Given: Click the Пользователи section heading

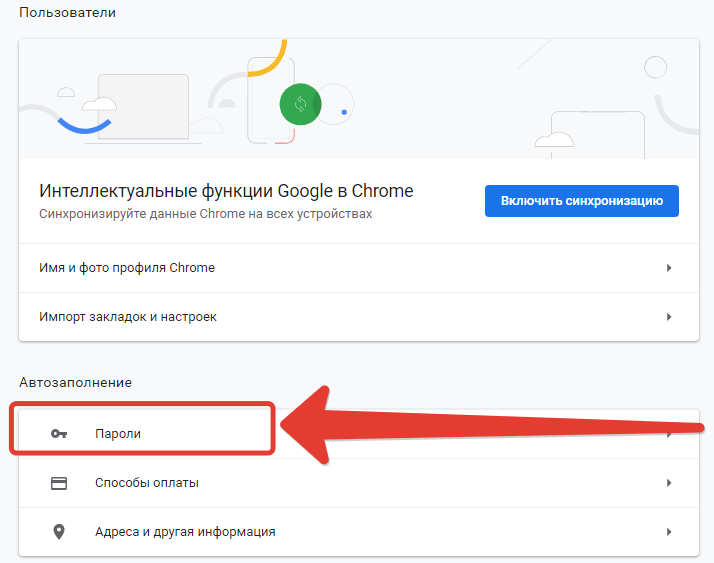Looking at the screenshot, I should [67, 12].
